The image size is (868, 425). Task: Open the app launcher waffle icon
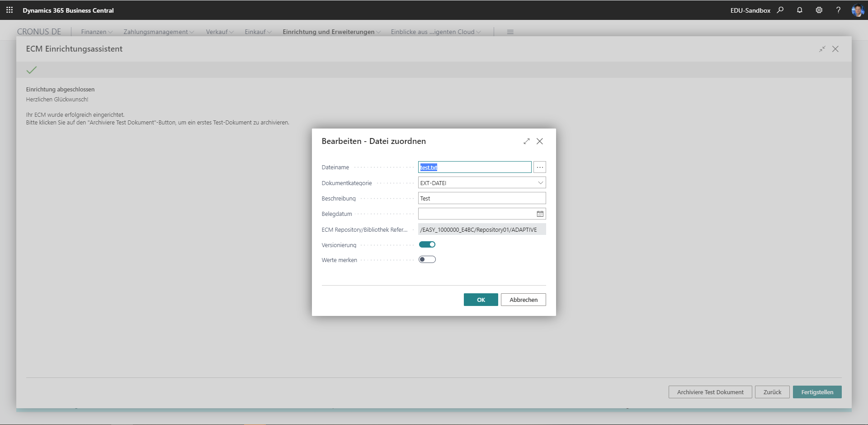(9, 10)
